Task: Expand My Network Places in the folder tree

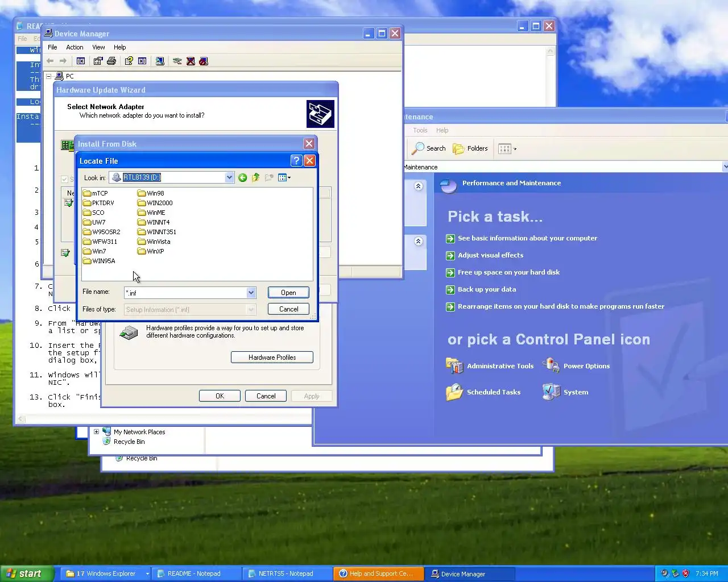Action: click(x=96, y=432)
